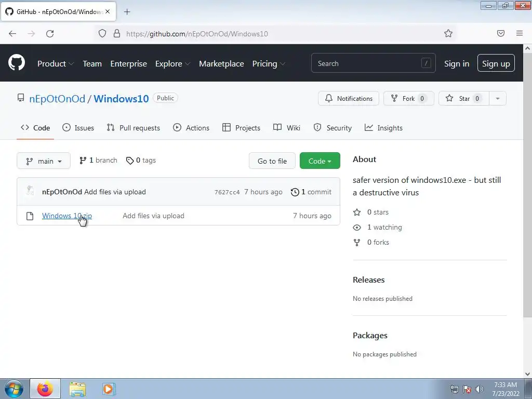Click the page vertical scrollbar thumb

[x=527, y=185]
